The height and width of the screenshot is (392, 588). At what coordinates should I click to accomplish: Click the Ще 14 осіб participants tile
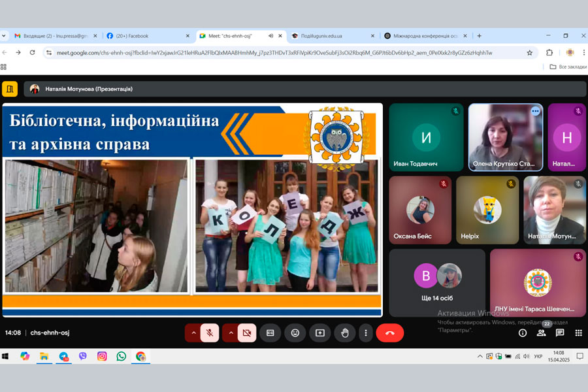point(437,282)
